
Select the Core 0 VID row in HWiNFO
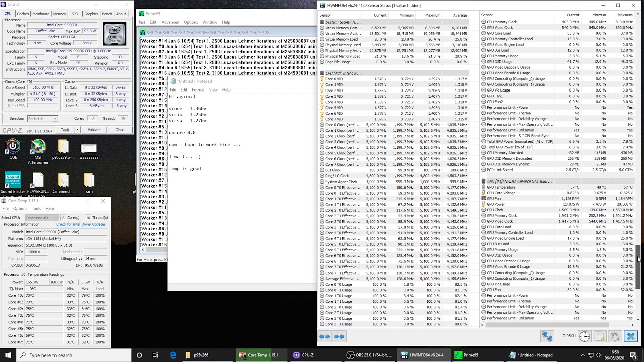394,79
